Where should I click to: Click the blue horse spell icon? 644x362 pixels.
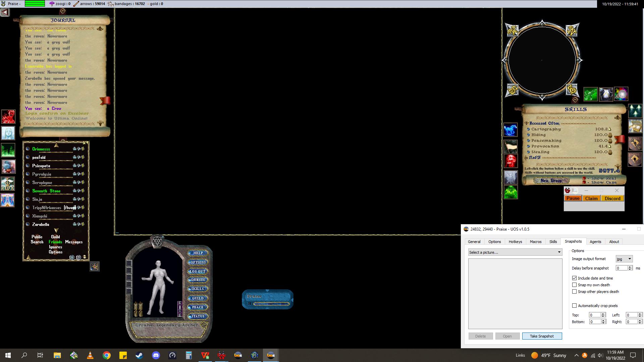[511, 130]
